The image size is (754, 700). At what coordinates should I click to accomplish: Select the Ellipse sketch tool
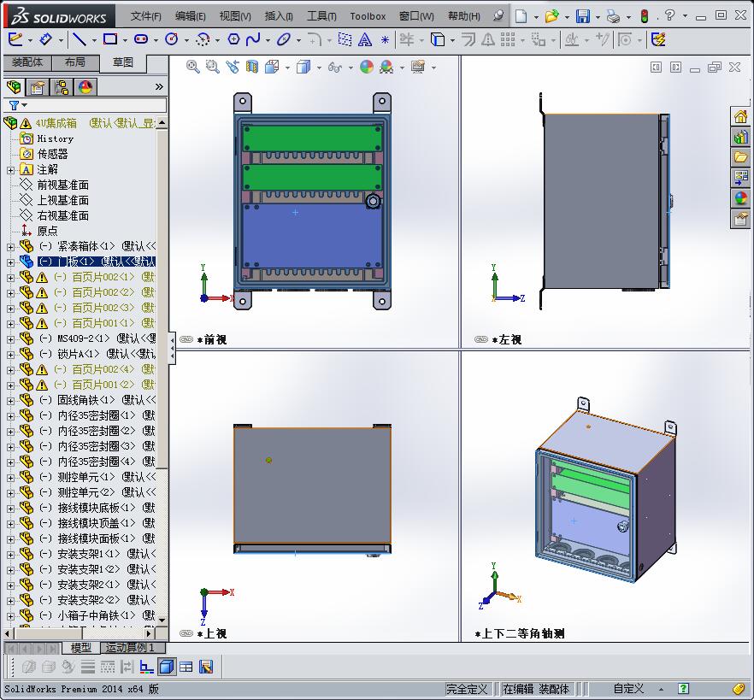pos(284,39)
